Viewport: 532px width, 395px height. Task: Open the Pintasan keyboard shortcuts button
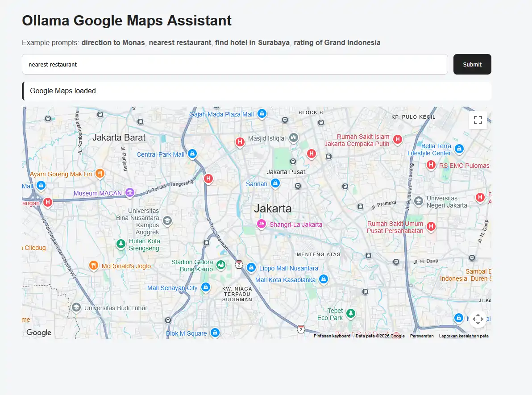point(332,336)
